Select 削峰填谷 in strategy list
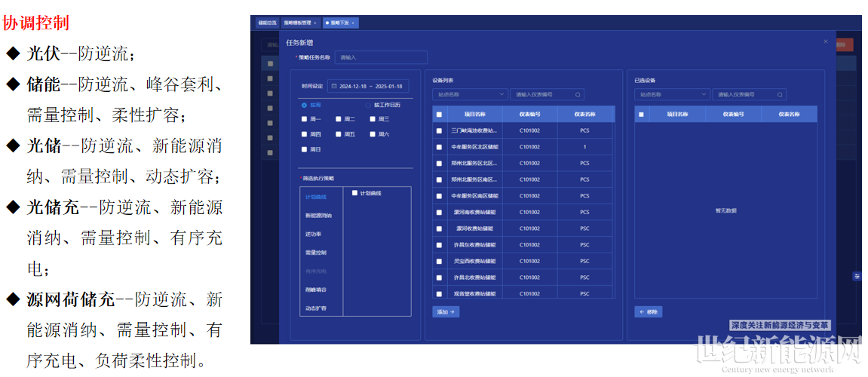 pos(316,290)
